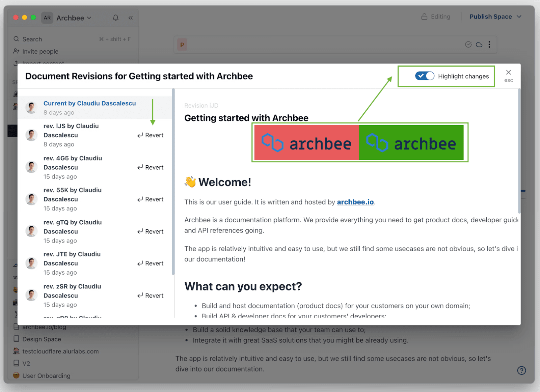540x392 pixels.
Task: Click the Search field in sidebar
Action: (x=32, y=39)
